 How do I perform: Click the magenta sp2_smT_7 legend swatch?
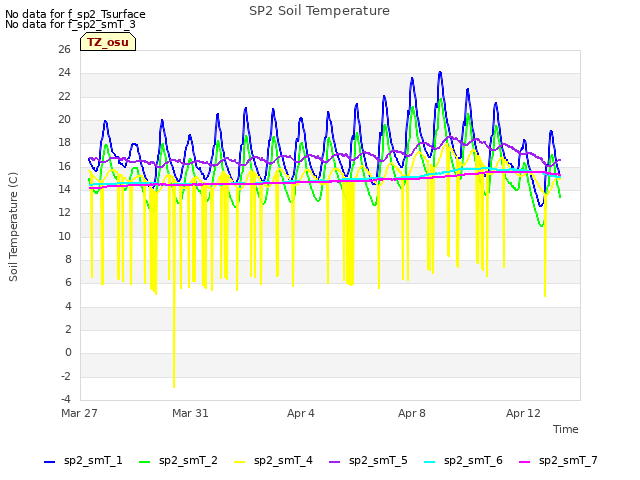point(524,462)
